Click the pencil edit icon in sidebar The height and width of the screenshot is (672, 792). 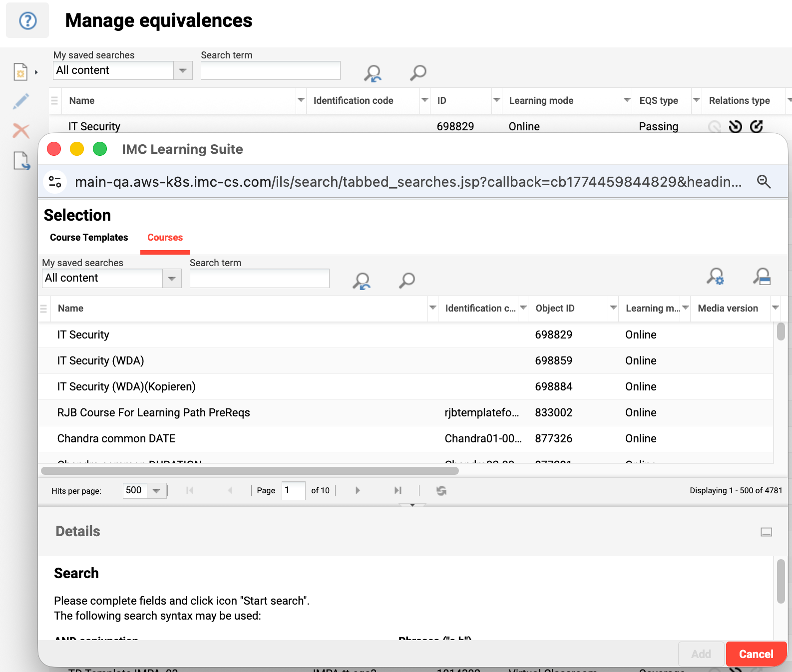(21, 101)
